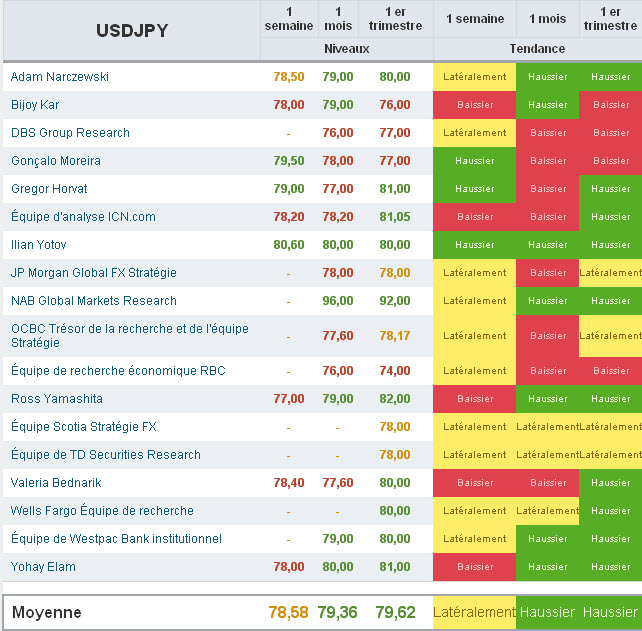The height and width of the screenshot is (631, 642).
Task: Open Bijoy Kar analyst link
Action: [x=35, y=104]
